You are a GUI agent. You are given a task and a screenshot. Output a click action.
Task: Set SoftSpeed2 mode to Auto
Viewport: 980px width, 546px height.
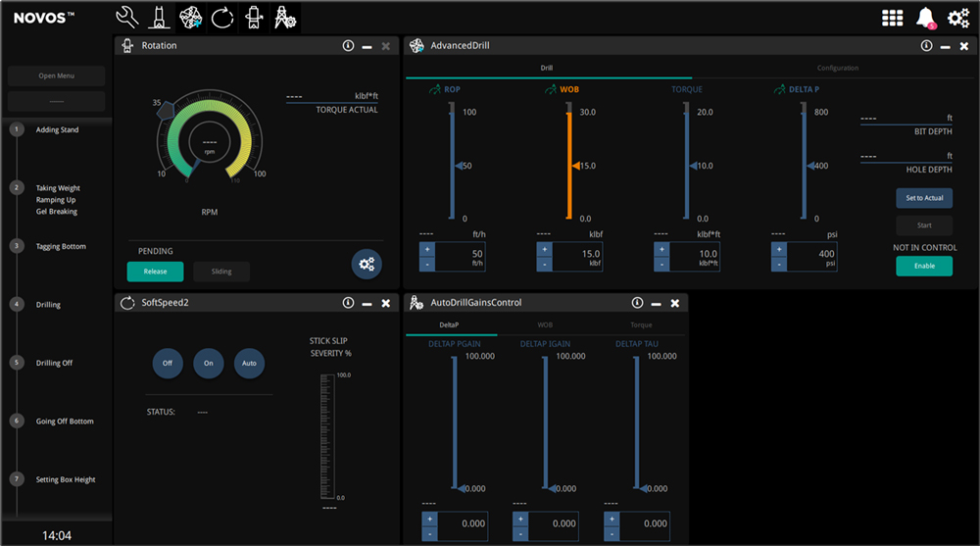click(249, 363)
